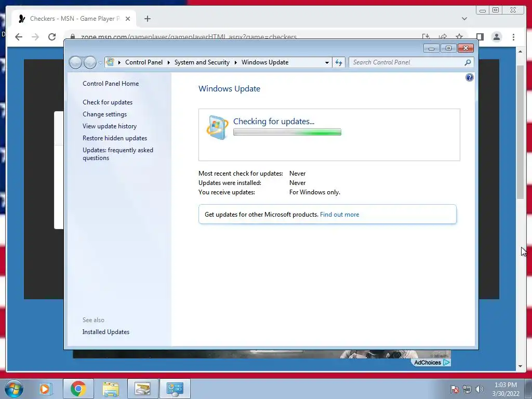Image resolution: width=532 pixels, height=399 pixels.
Task: Open the Chrome profile avatar
Action: click(496, 37)
